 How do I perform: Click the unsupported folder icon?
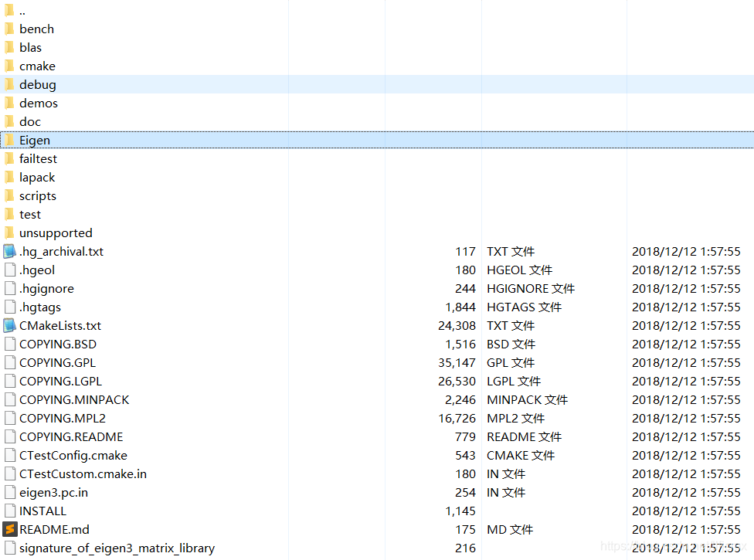point(11,232)
